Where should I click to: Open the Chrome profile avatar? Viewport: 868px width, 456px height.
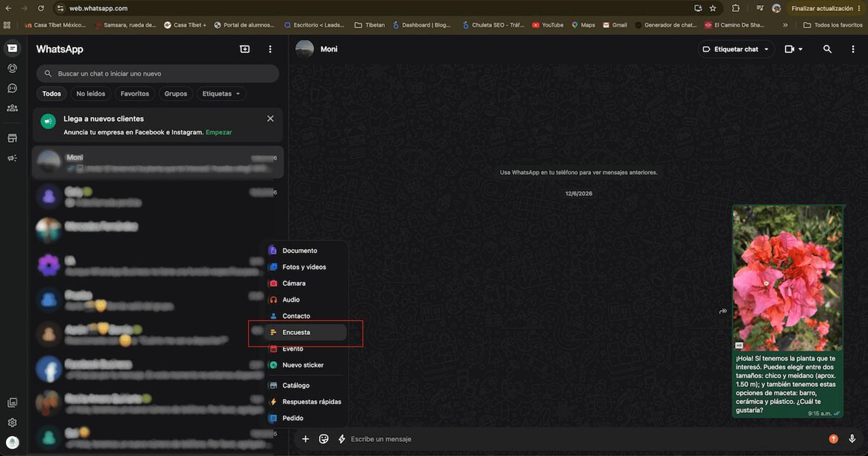pos(776,8)
